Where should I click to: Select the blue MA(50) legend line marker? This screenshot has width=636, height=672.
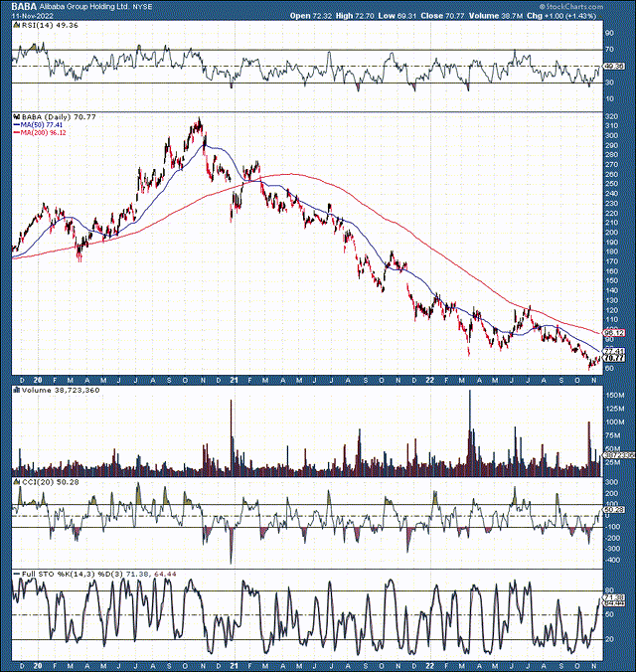pos(17,124)
